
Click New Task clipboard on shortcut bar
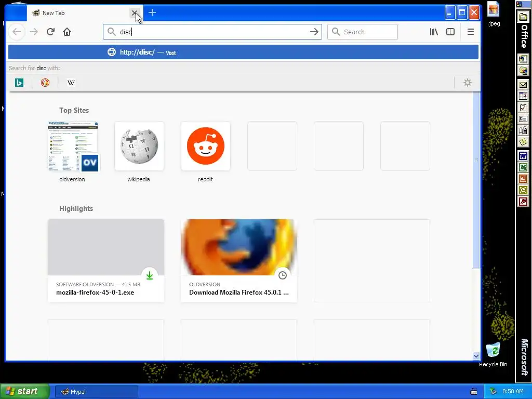click(x=523, y=108)
